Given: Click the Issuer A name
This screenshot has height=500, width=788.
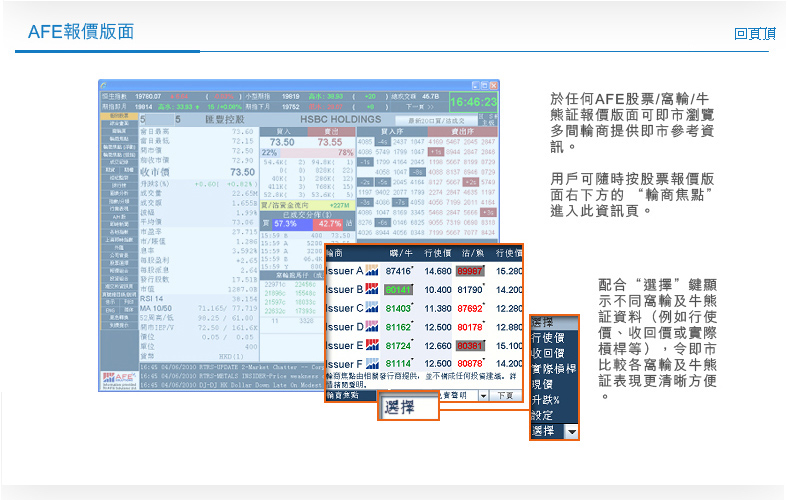Looking at the screenshot, I should pos(344,271).
